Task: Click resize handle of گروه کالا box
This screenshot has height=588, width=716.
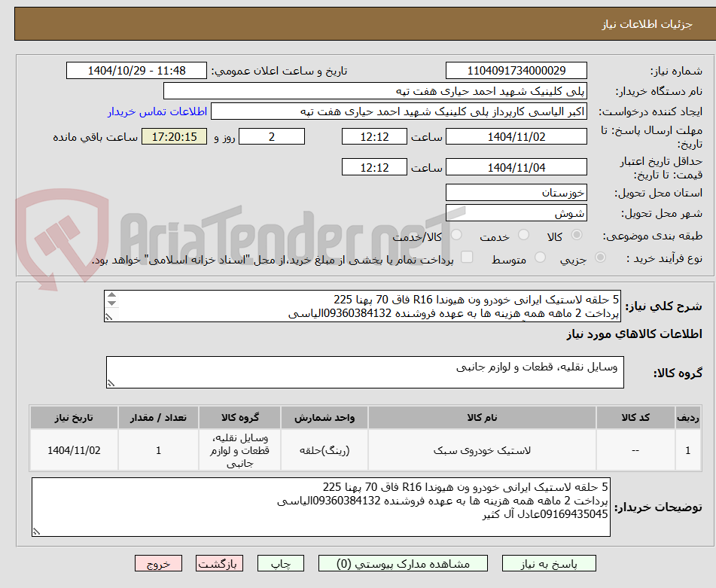Action: coord(111,383)
